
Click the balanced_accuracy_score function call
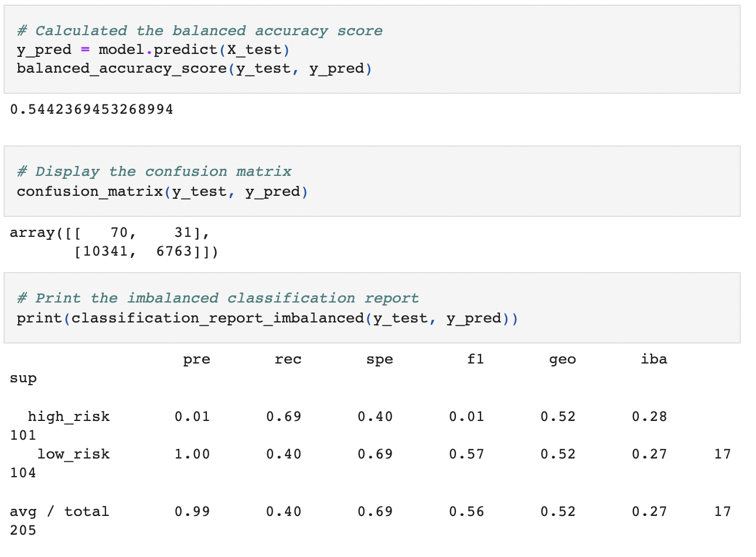click(193, 69)
